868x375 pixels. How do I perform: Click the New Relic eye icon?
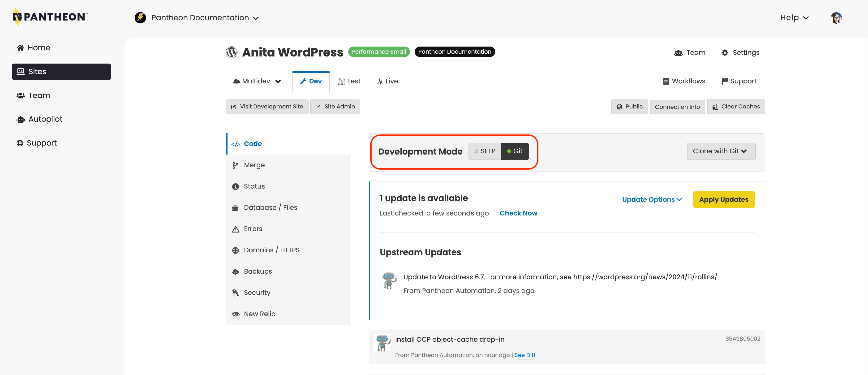(x=236, y=314)
